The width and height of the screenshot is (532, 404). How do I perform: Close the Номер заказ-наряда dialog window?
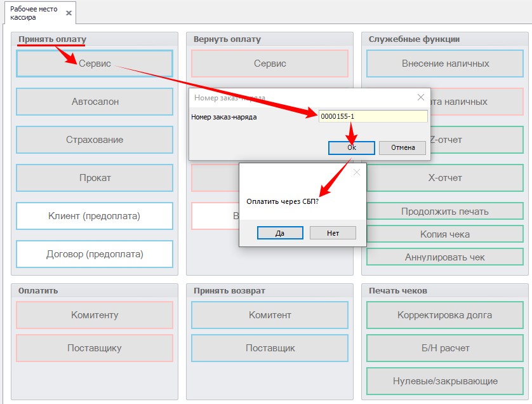(x=420, y=97)
